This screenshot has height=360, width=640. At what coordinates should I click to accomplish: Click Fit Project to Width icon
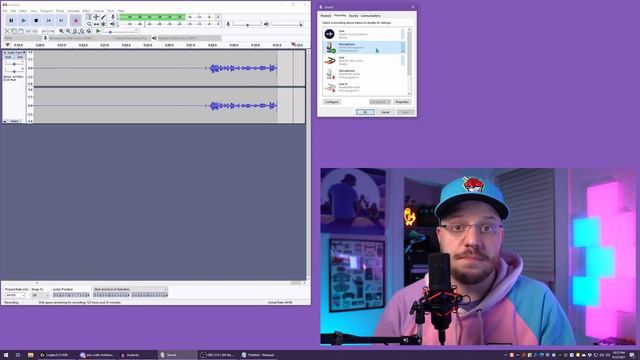click(x=82, y=31)
